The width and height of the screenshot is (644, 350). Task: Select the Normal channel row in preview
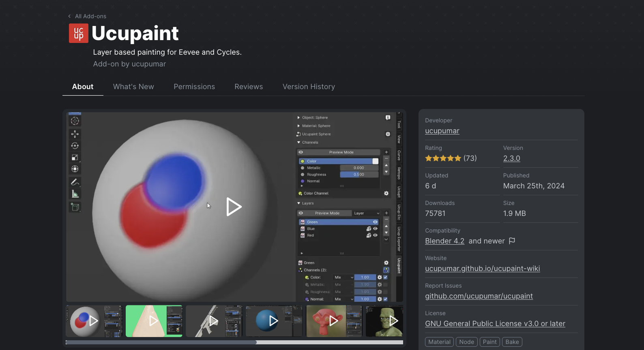[x=339, y=181]
